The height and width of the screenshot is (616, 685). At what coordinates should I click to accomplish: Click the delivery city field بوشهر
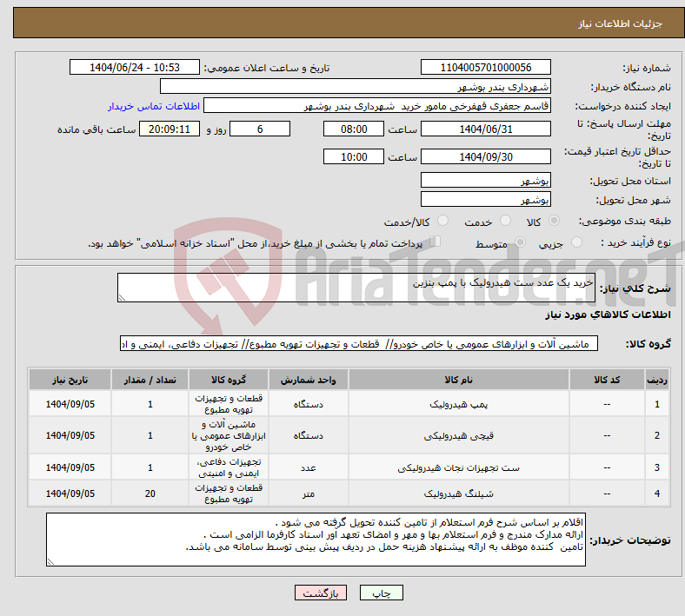click(486, 200)
